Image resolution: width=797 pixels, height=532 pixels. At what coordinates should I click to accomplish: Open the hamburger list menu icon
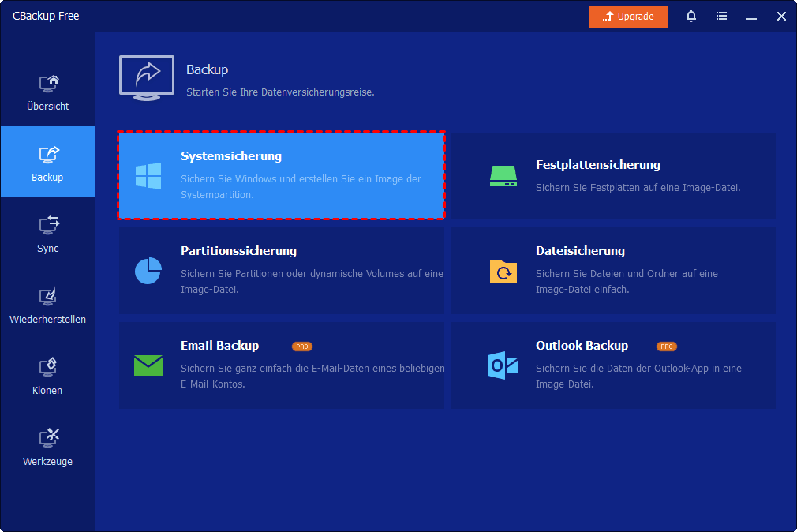pyautogui.click(x=721, y=16)
